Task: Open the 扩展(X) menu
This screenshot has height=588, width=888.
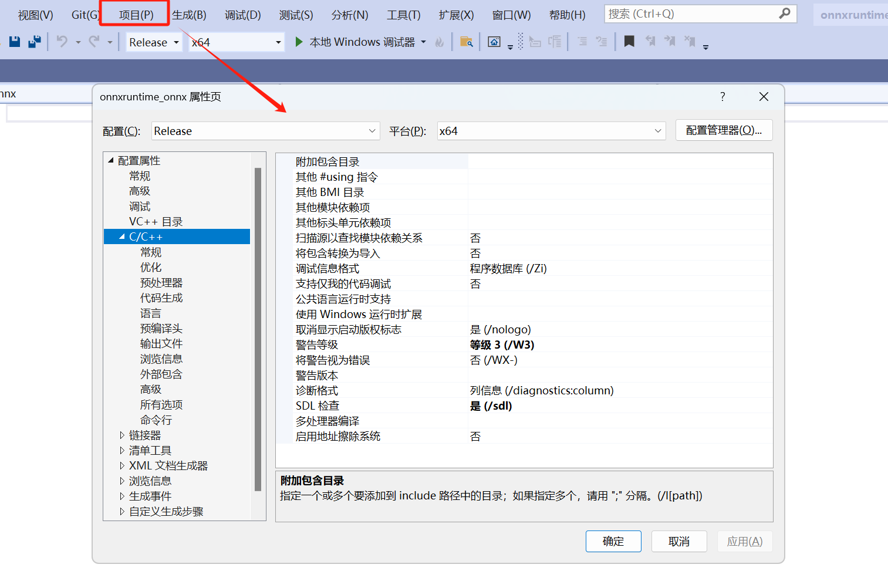Action: [x=457, y=15]
